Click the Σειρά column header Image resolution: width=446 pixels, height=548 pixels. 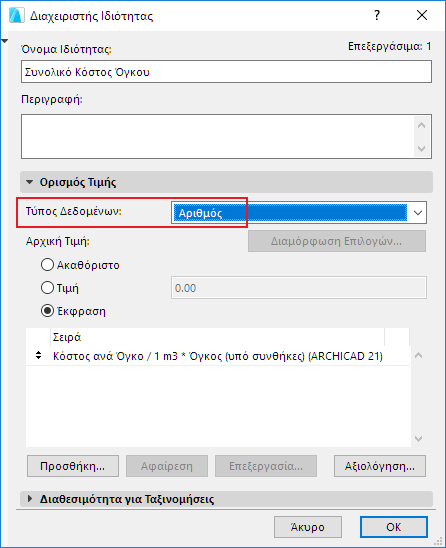pos(217,337)
